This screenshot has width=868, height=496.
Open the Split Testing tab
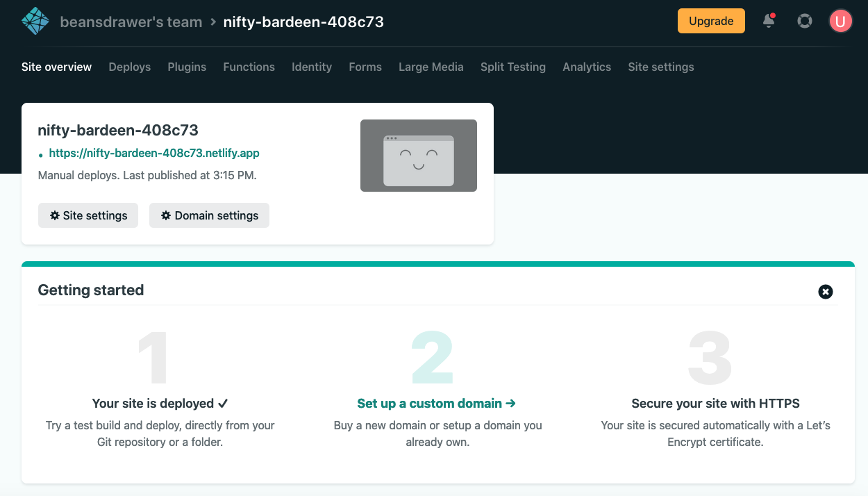pyautogui.click(x=513, y=67)
